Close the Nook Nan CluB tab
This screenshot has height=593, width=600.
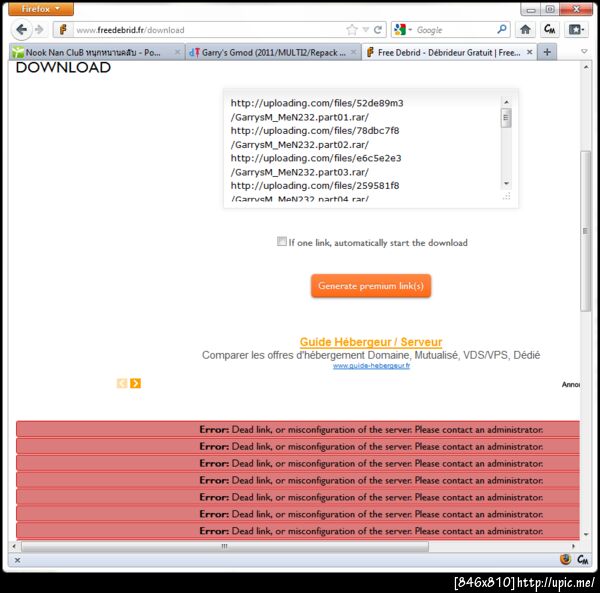tap(178, 52)
